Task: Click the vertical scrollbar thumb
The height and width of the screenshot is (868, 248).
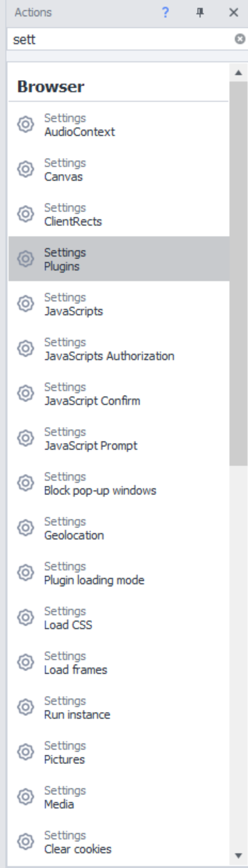Action: (239, 274)
